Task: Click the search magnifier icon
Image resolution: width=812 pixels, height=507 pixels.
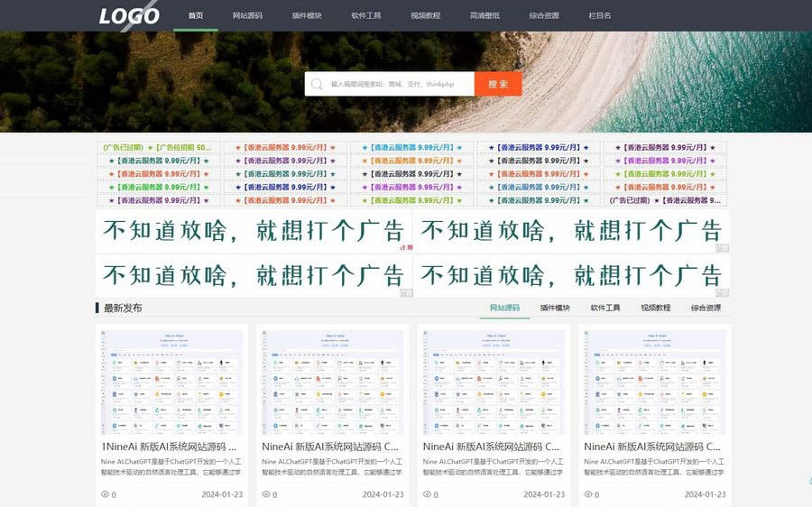Action: [317, 84]
